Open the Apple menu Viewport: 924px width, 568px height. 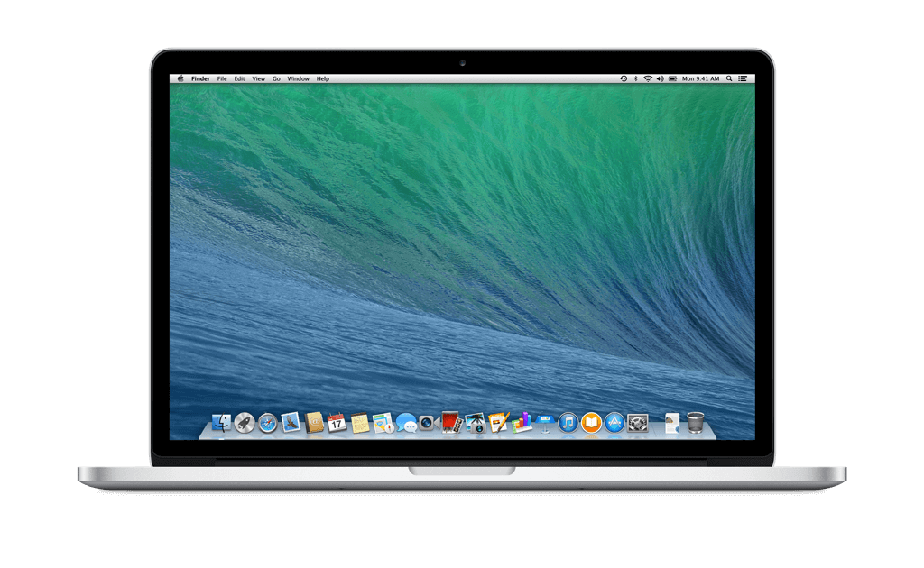[x=180, y=78]
